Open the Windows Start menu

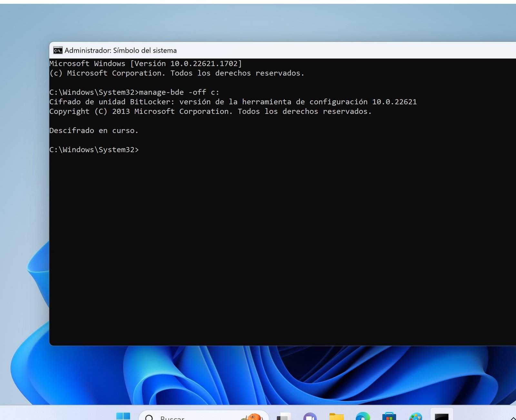pyautogui.click(x=123, y=416)
